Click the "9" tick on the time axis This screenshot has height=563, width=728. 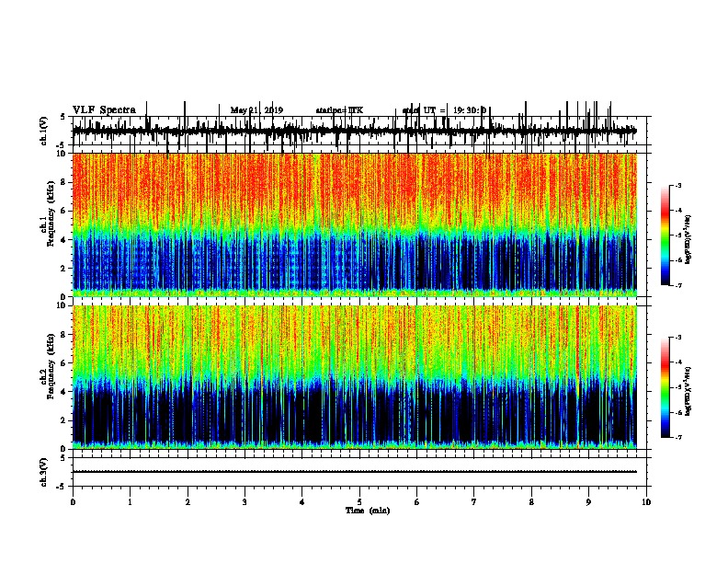pos(588,502)
